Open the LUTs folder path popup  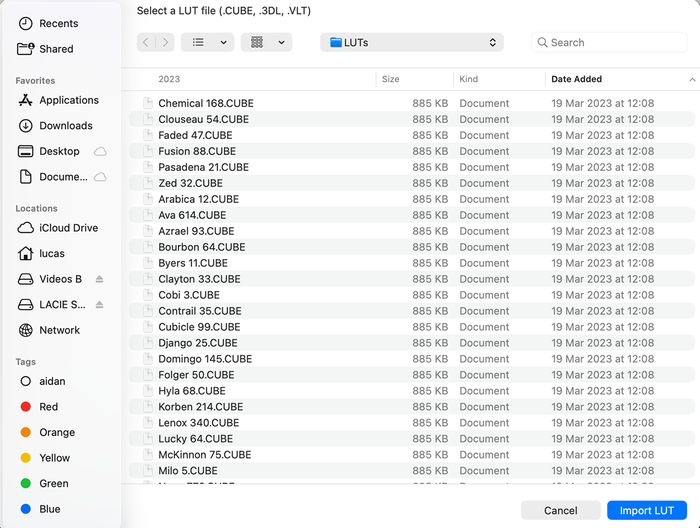click(412, 42)
